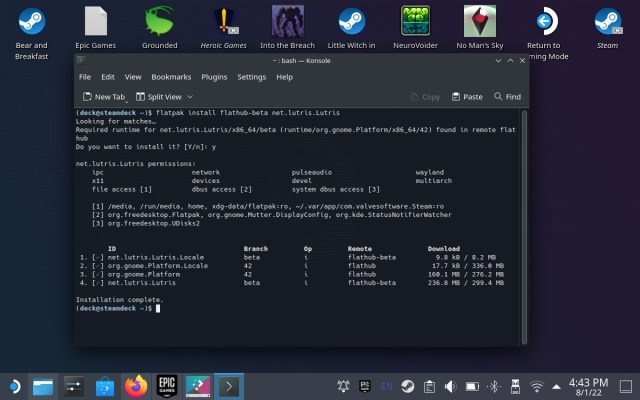The height and width of the screenshot is (400, 640).
Task: Expand the Split View dropdown arrow
Action: [x=190, y=97]
